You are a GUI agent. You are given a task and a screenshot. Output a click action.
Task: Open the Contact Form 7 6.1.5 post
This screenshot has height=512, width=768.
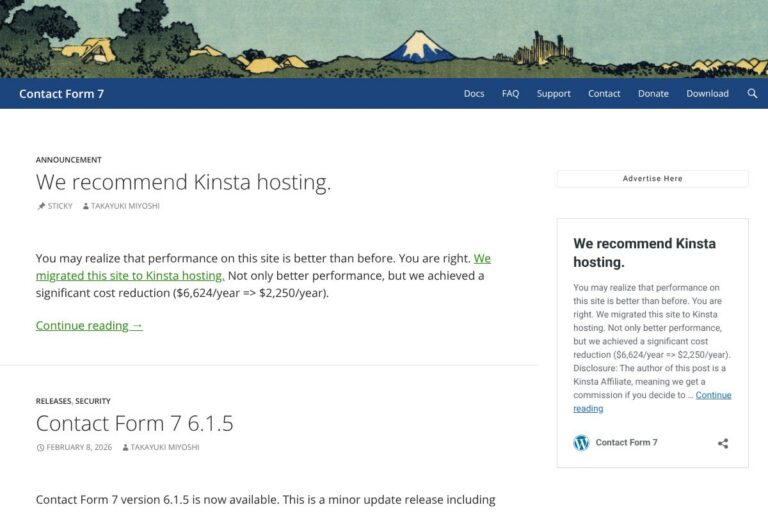coord(134,423)
